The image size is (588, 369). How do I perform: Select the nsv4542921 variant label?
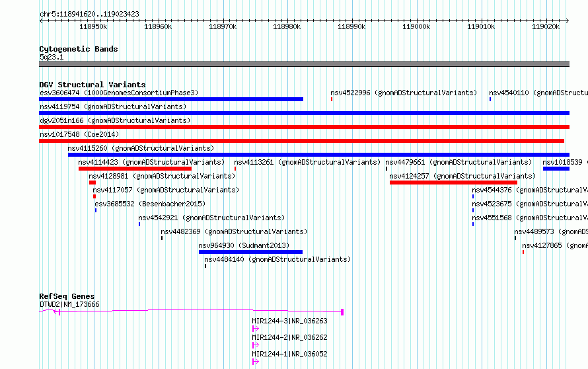click(211, 218)
